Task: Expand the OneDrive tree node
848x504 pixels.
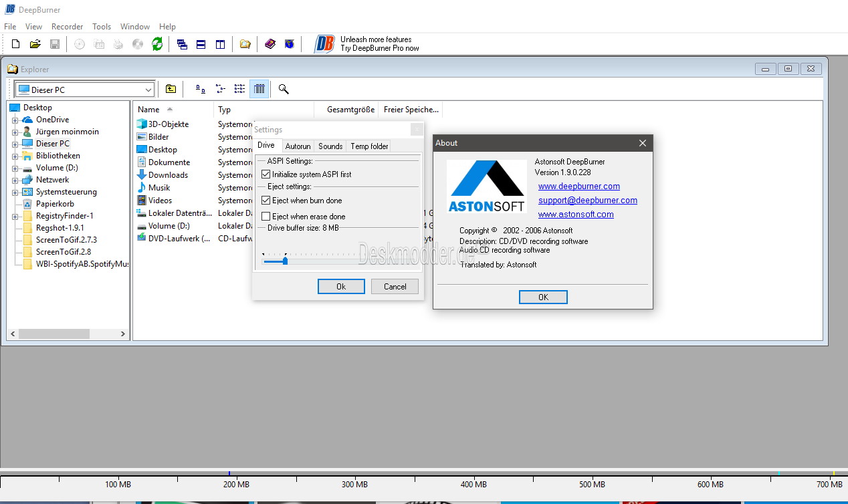Action: tap(15, 120)
